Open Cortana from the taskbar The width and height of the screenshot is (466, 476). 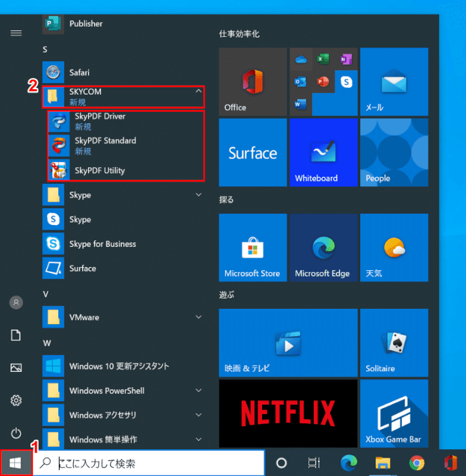(x=281, y=463)
